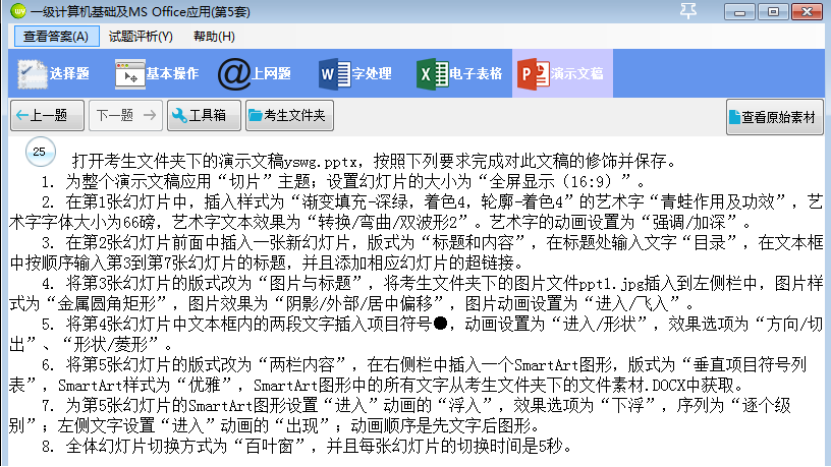The width and height of the screenshot is (831, 467).
Task: Click the filename yswg.pptx in instructions
Action: 323,161
